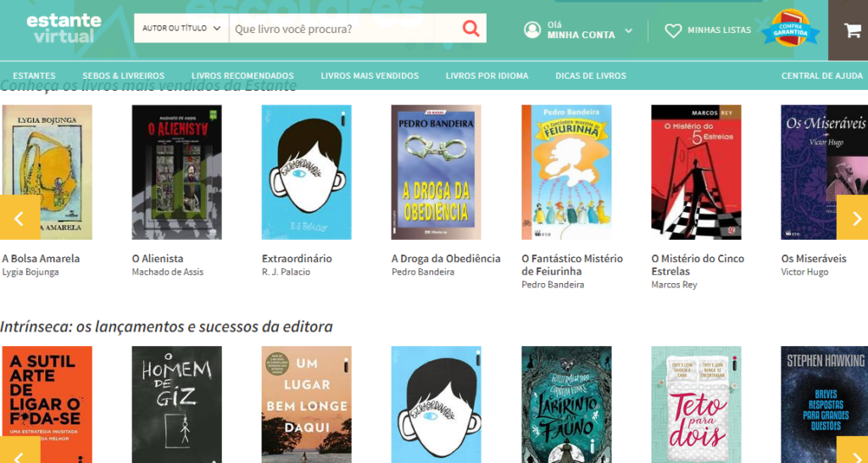Select Livros Mais Vendidos in navigation
The height and width of the screenshot is (463, 868).
pyautogui.click(x=370, y=75)
